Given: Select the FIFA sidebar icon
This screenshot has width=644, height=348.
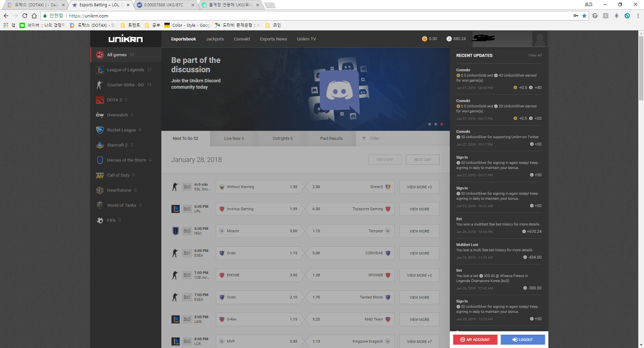Looking at the screenshot, I should click(x=100, y=220).
